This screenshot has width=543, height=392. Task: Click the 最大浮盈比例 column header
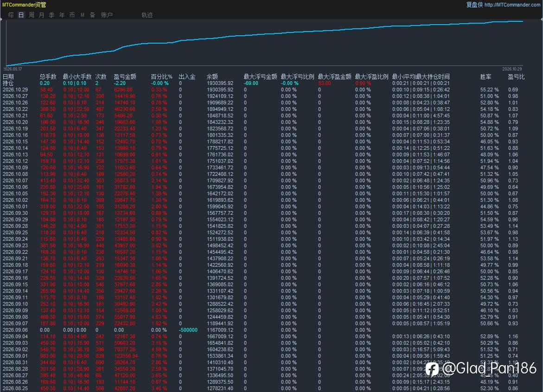point(371,77)
